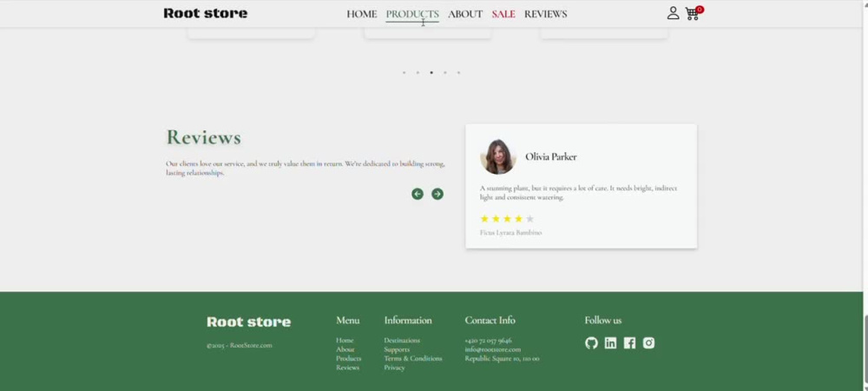868x391 pixels.
Task: Go to HOME in top navigation
Action: tap(361, 15)
